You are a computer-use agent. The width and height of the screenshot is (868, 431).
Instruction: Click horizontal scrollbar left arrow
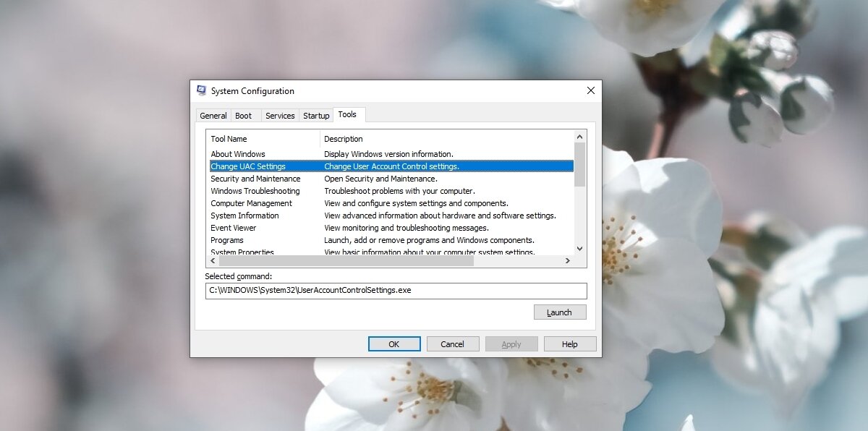(x=213, y=261)
